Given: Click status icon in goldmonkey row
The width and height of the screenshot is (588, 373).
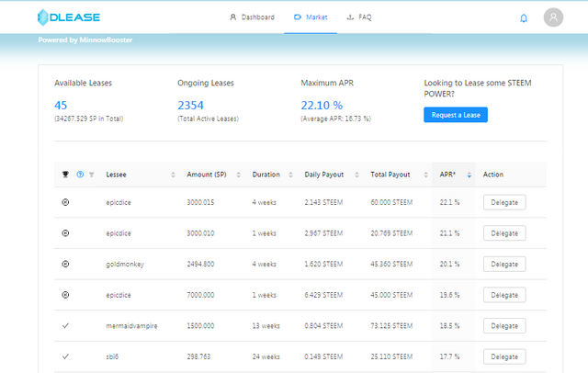Looking at the screenshot, I should [65, 264].
